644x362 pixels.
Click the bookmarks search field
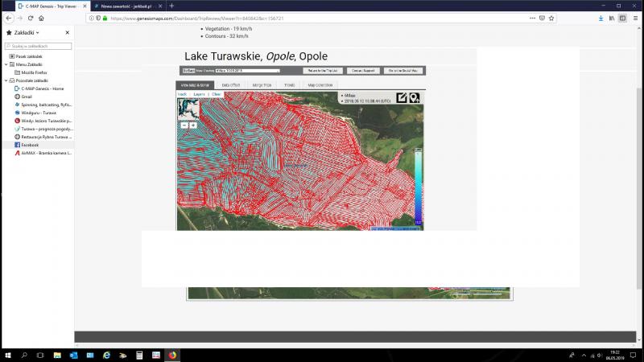tap(37, 47)
